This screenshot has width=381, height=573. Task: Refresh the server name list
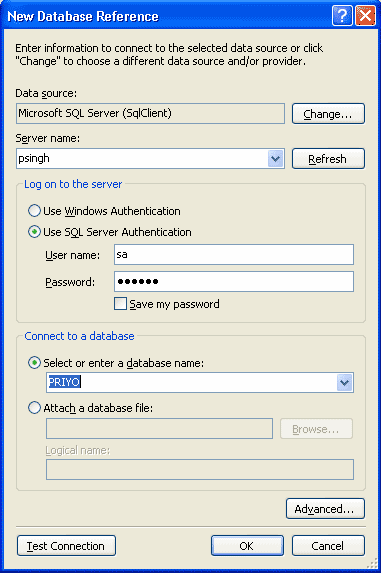pyautogui.click(x=328, y=159)
